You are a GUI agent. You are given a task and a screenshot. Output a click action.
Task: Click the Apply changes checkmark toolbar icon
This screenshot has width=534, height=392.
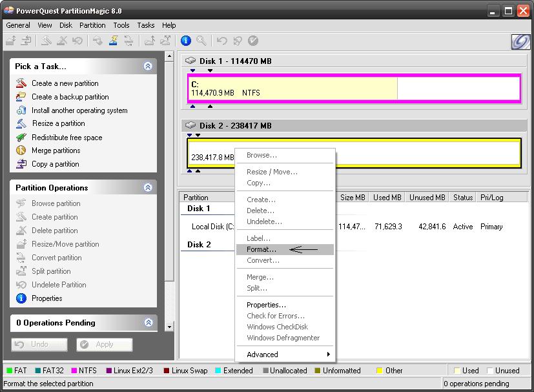[x=252, y=41]
